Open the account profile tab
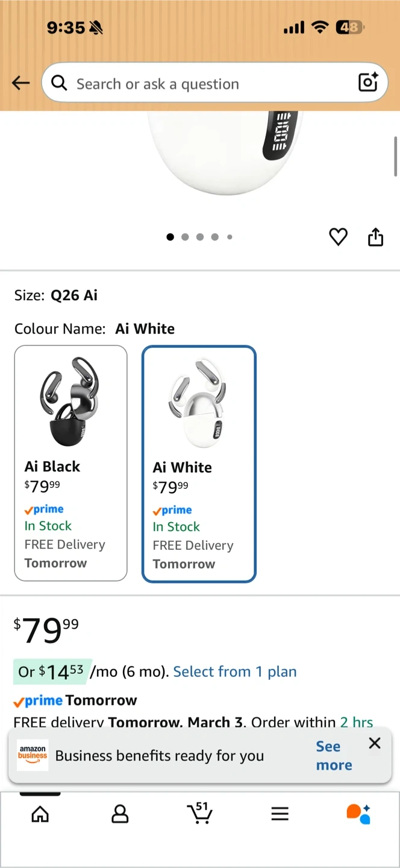Image resolution: width=400 pixels, height=868 pixels. pos(120,814)
